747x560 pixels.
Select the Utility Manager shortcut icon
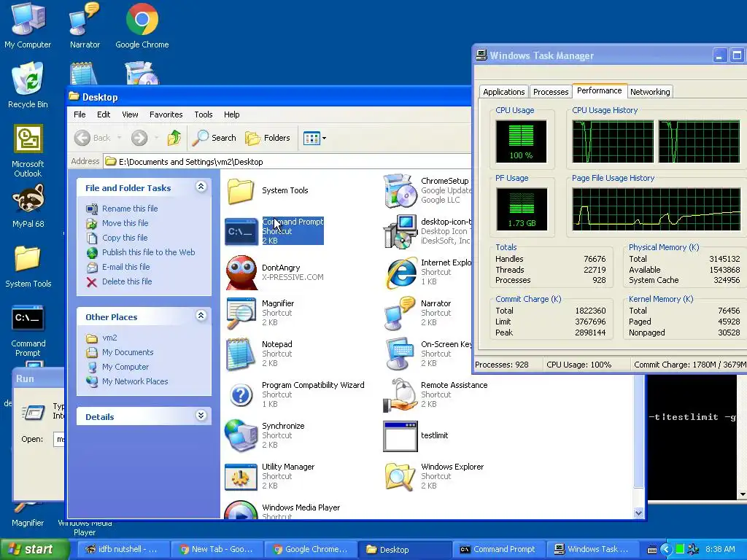241,476
